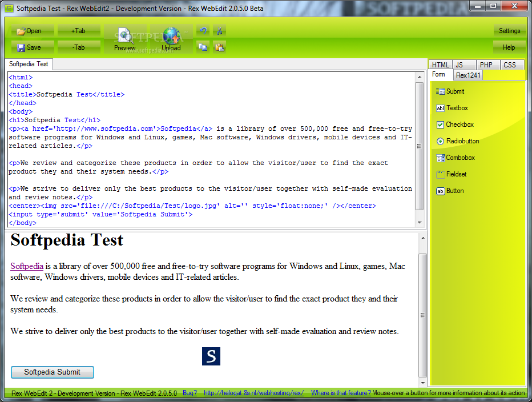Insert a Fieldset form element

click(x=452, y=174)
